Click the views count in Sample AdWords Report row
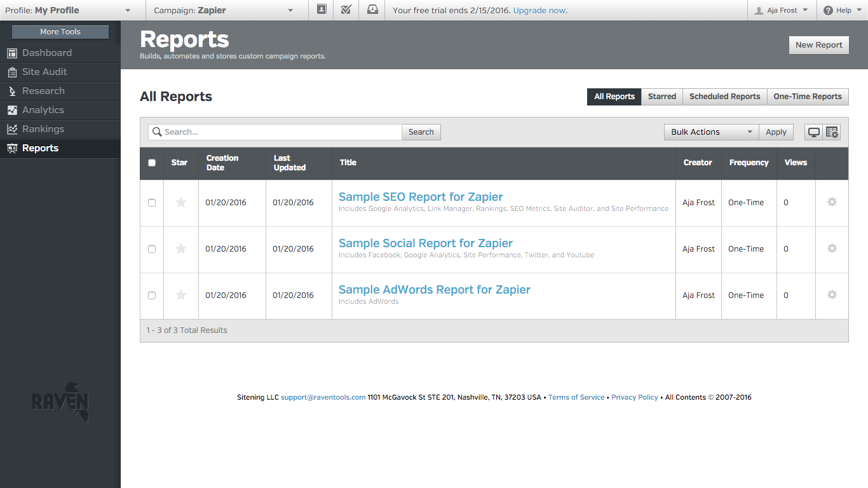Screen dimensions: 868x488 [786, 295]
